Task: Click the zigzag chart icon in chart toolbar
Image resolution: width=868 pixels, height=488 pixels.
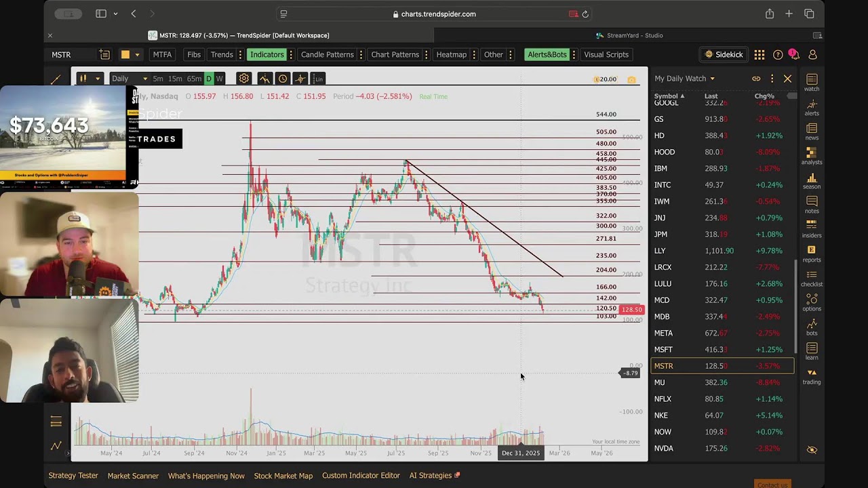Action: click(264, 79)
